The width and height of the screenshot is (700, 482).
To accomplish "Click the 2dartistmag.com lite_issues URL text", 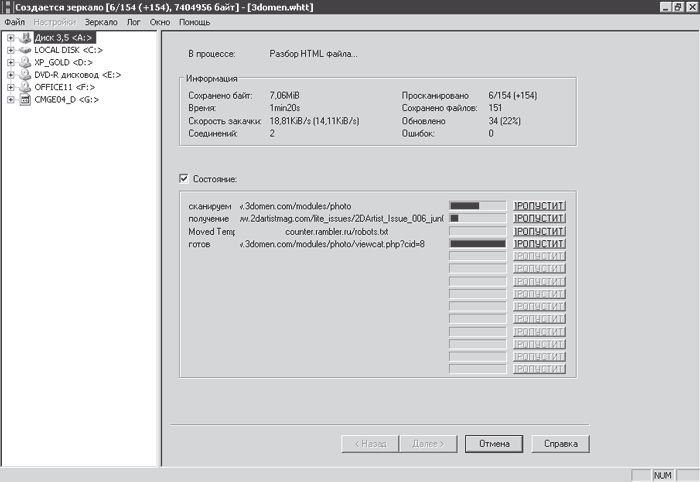I will [x=342, y=219].
